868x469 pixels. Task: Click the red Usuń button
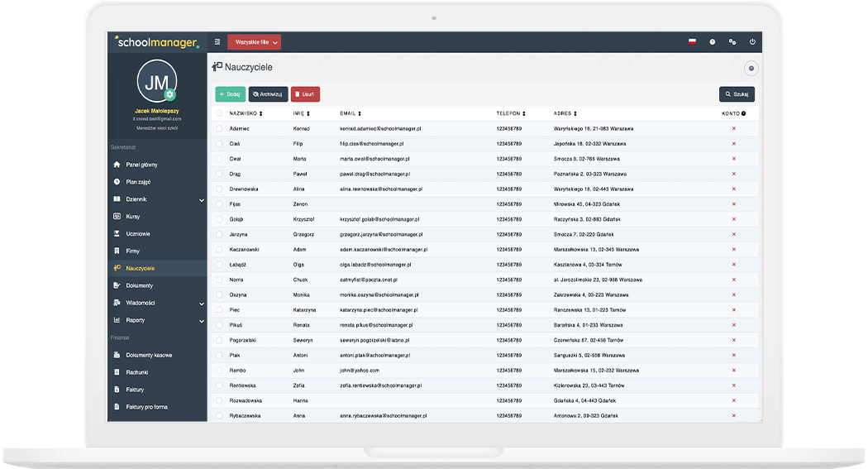[x=305, y=94]
